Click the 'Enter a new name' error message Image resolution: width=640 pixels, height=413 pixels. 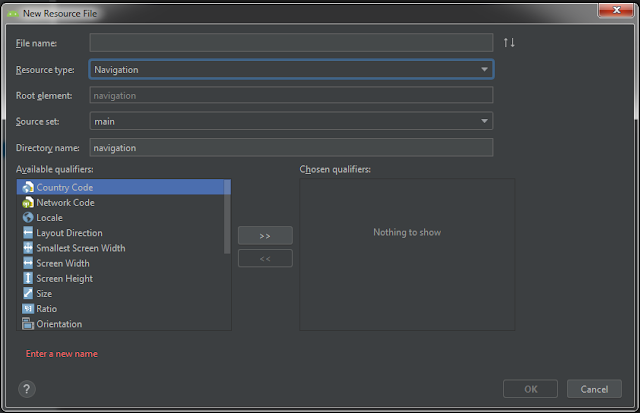(62, 354)
